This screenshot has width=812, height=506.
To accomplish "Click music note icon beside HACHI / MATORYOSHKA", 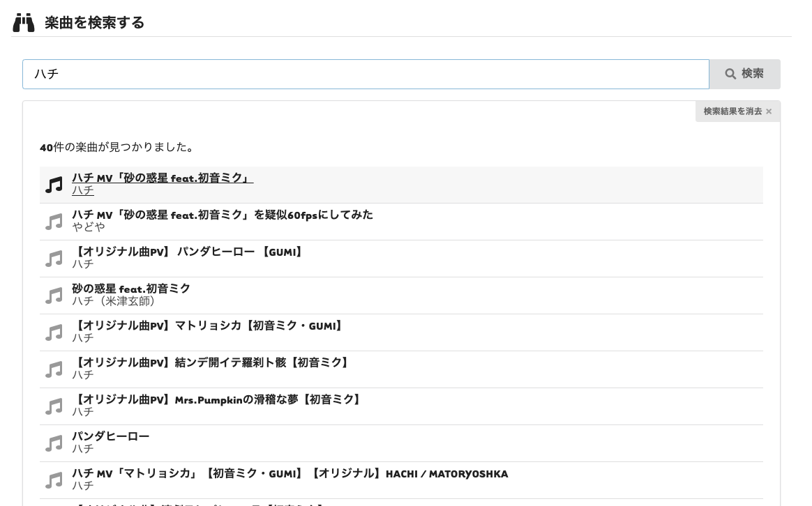I will pos(54,481).
